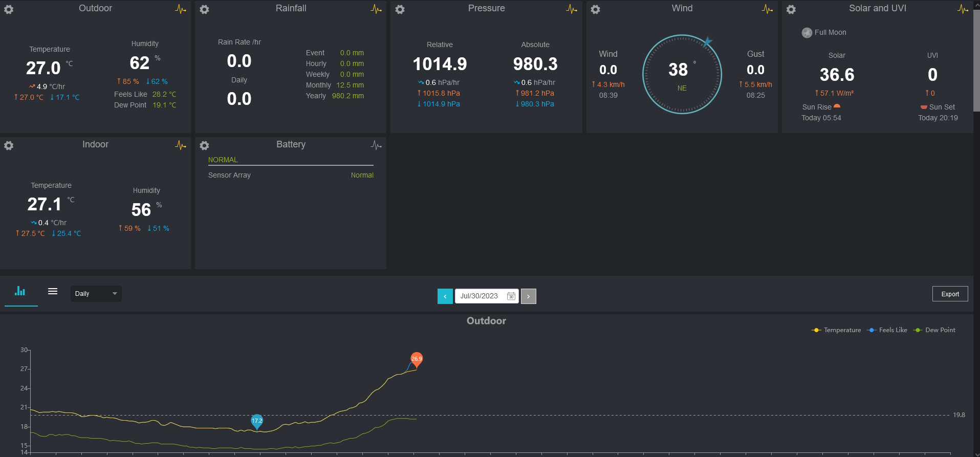Click the Jul/30/2023 date field

point(487,296)
